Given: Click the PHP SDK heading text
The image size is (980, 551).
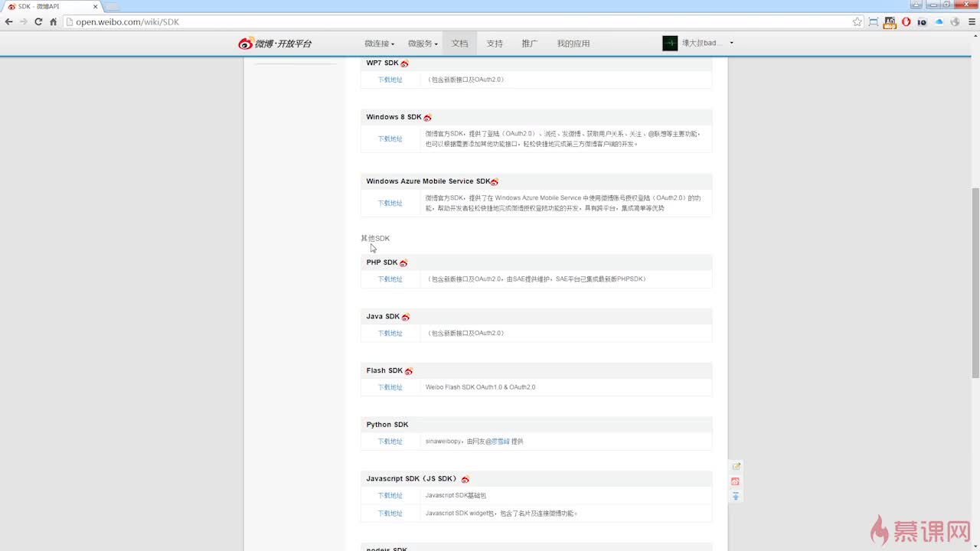Looking at the screenshot, I should tap(382, 262).
